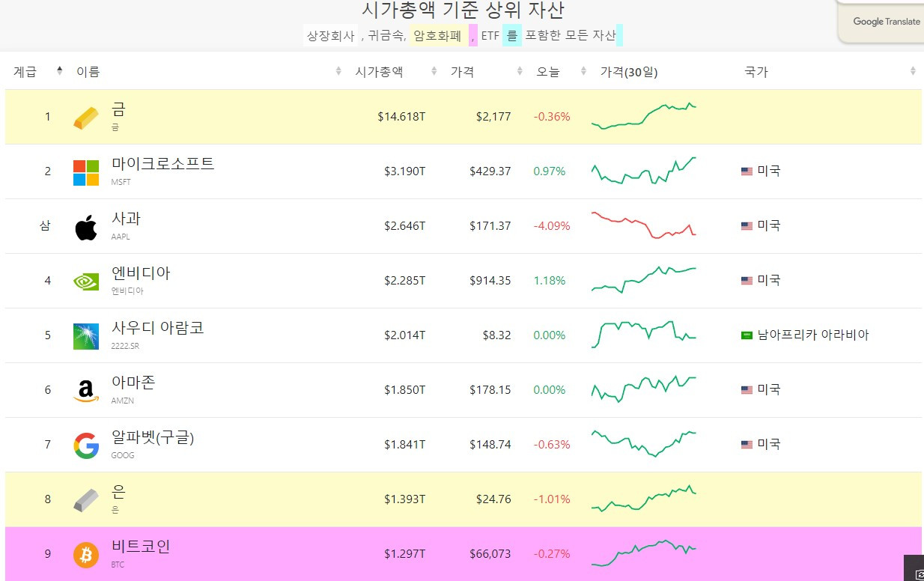924x581 pixels.
Task: Open the 마이크로소프트 company link
Action: click(x=162, y=164)
